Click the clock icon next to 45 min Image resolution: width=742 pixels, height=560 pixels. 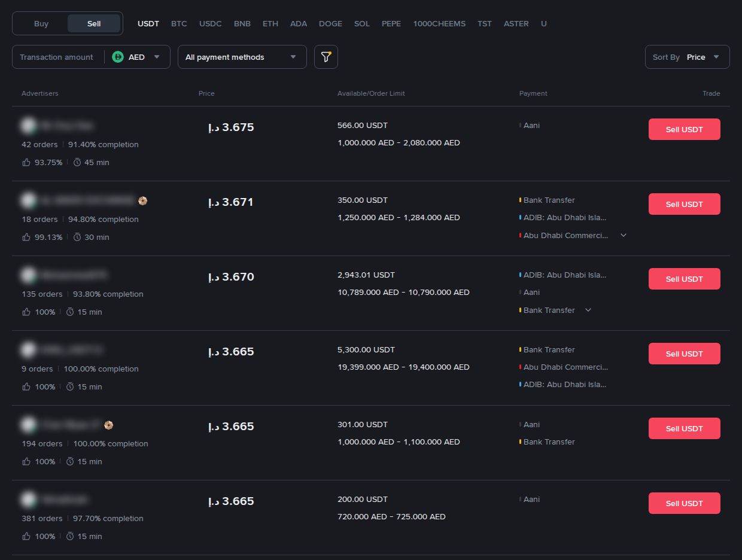77,162
